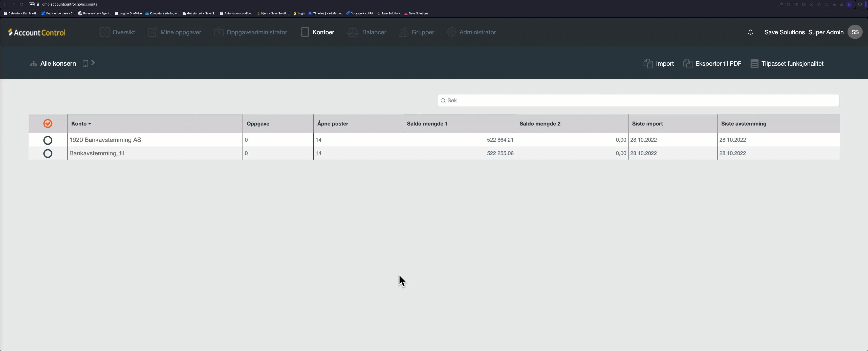Expand the breadcrumb chevron after Alle konsern
This screenshot has height=351, width=868.
click(93, 63)
